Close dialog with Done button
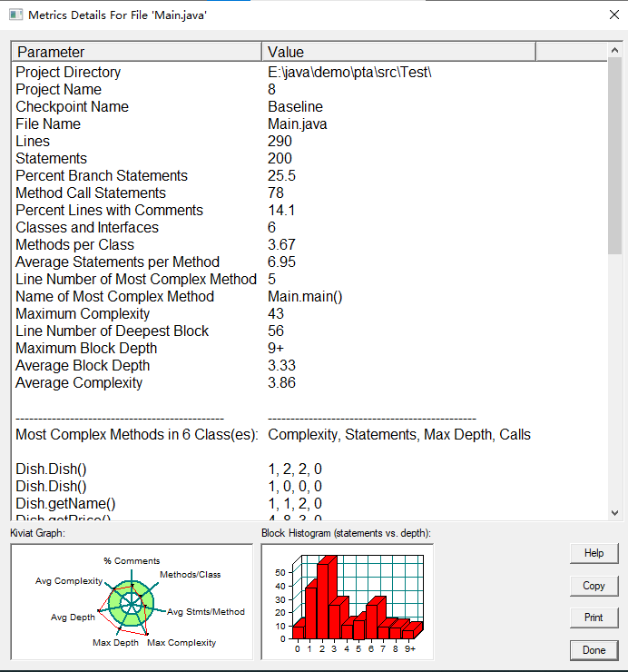 click(594, 650)
